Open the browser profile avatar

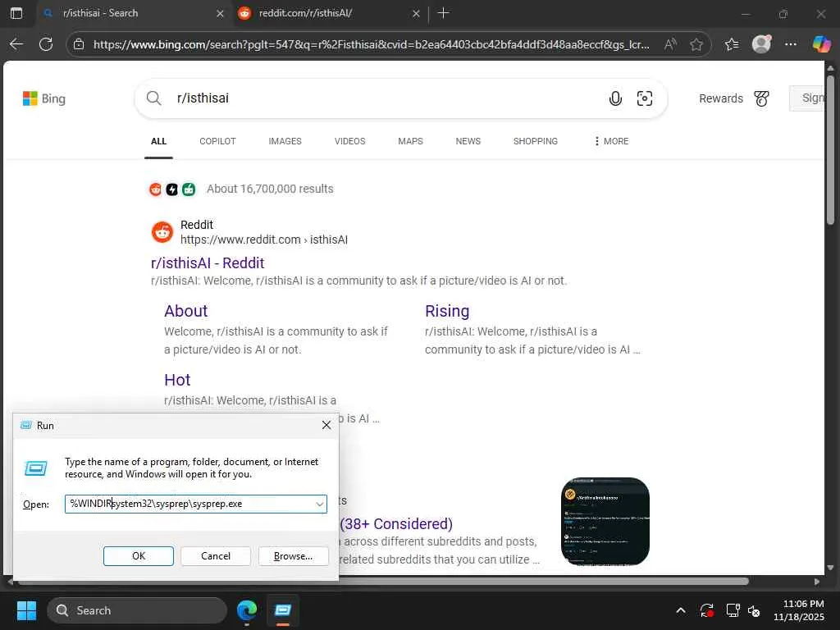(761, 44)
